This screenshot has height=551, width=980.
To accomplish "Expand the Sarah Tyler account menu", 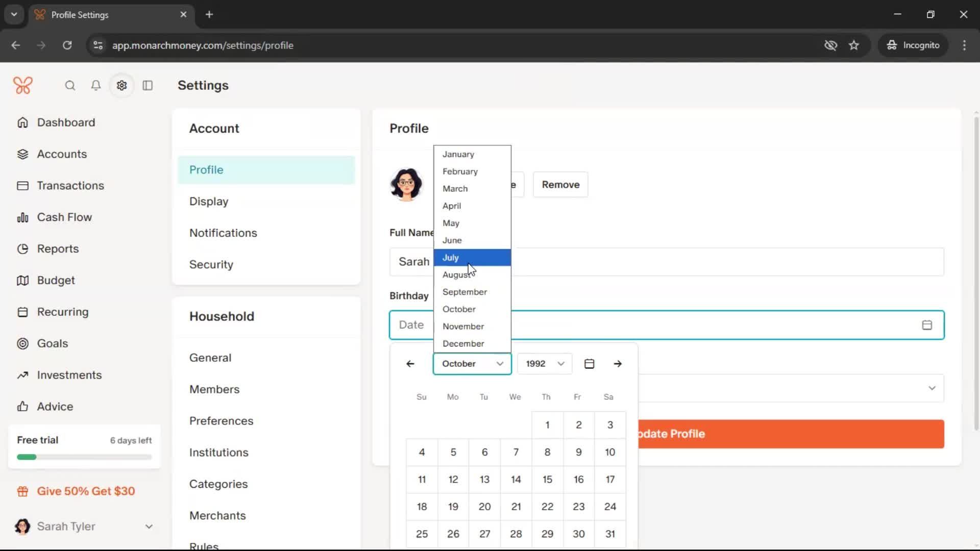I will coord(149,527).
